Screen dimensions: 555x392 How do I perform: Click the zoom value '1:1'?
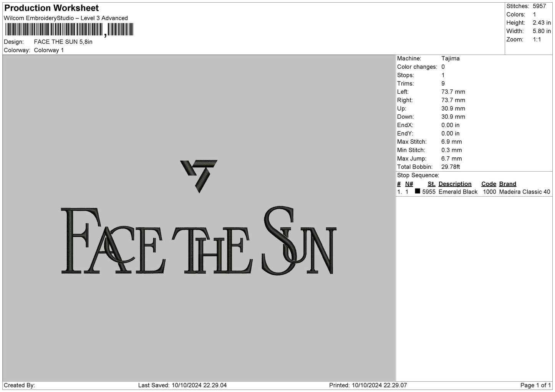[537, 40]
